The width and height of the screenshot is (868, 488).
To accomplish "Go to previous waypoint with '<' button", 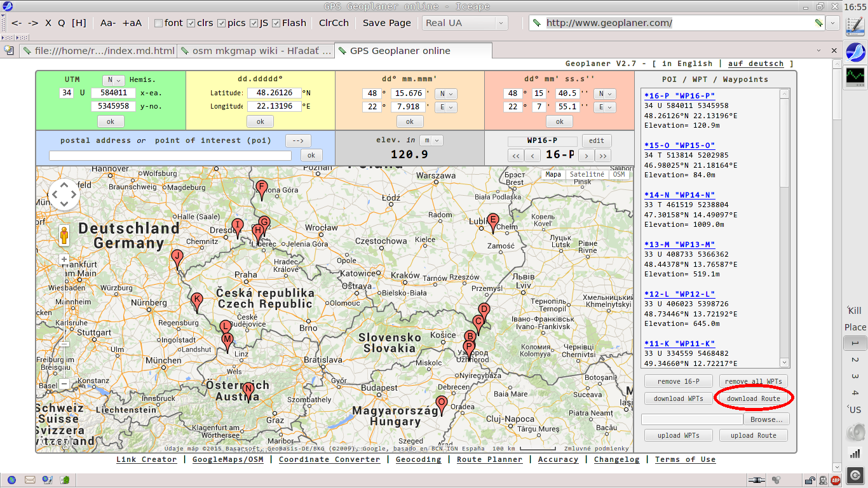I will click(533, 155).
